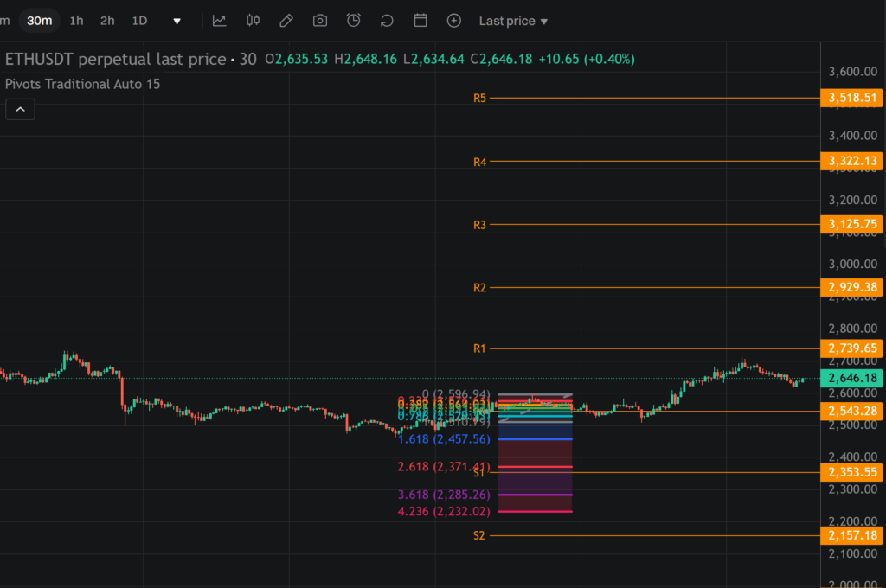Click the replay/reset circular arrow icon
Screen dimensions: 886x588
tap(387, 21)
